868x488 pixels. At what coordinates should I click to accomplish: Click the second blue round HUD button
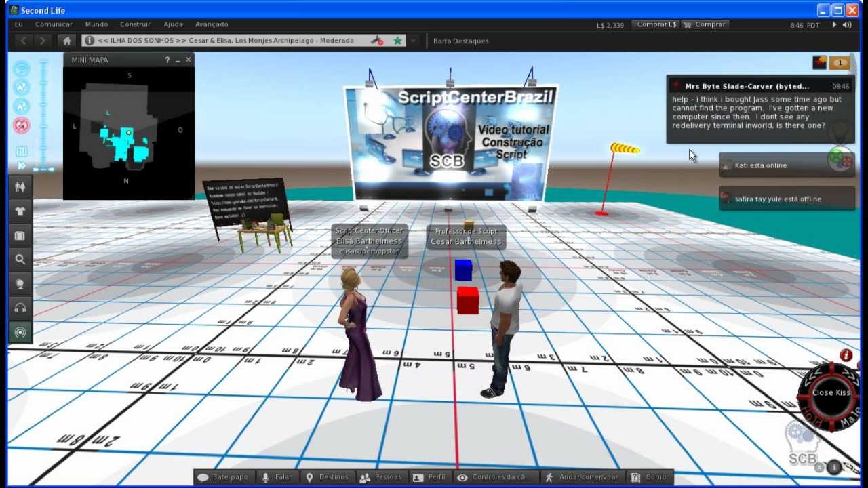(x=22, y=87)
